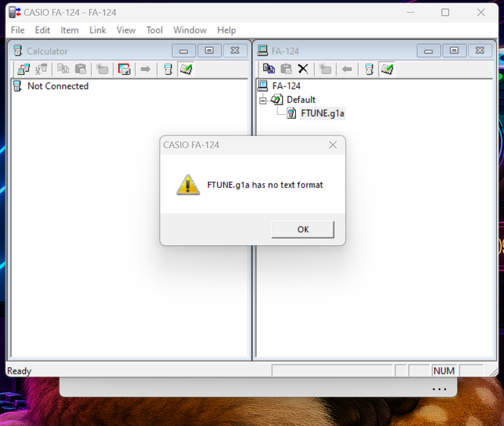Click the black X delete icon in FA-124 toolbar

(x=303, y=69)
